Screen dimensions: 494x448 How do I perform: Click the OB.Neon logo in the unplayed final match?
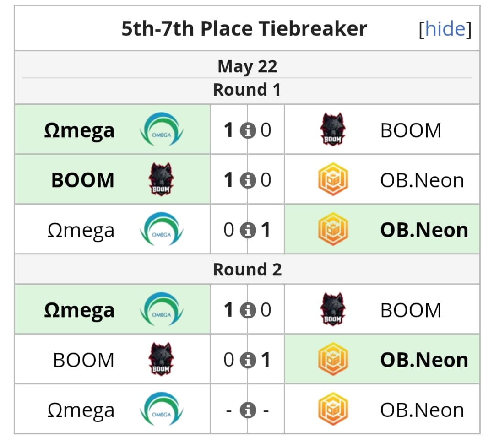click(x=333, y=409)
